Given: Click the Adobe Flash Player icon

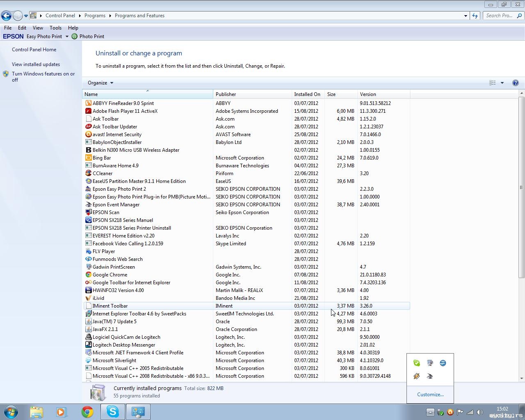Looking at the screenshot, I should (x=88, y=111).
